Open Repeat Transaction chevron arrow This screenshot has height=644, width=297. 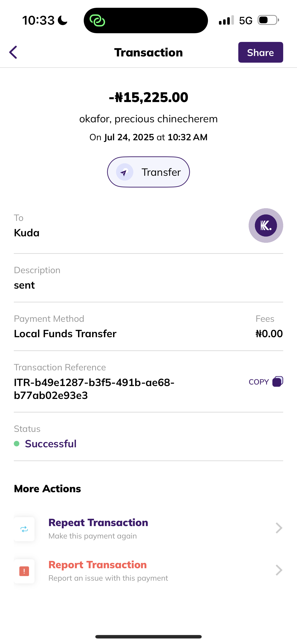(279, 528)
